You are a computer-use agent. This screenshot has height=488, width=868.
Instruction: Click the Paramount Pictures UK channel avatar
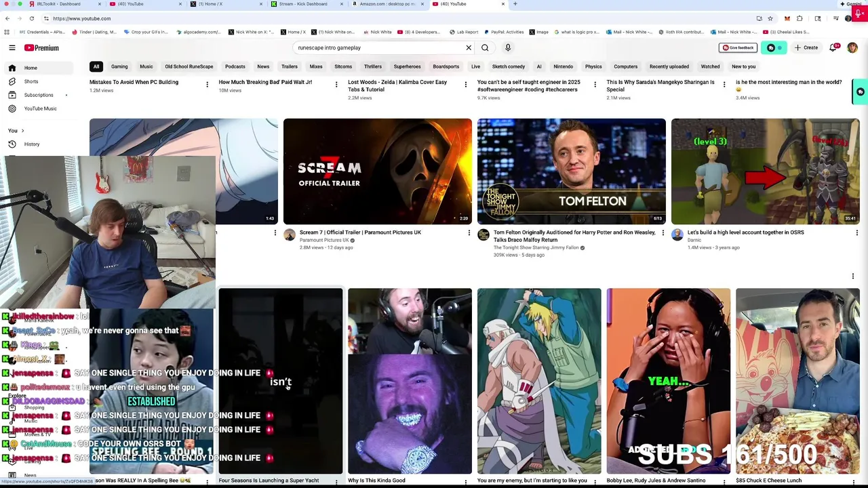pos(290,235)
